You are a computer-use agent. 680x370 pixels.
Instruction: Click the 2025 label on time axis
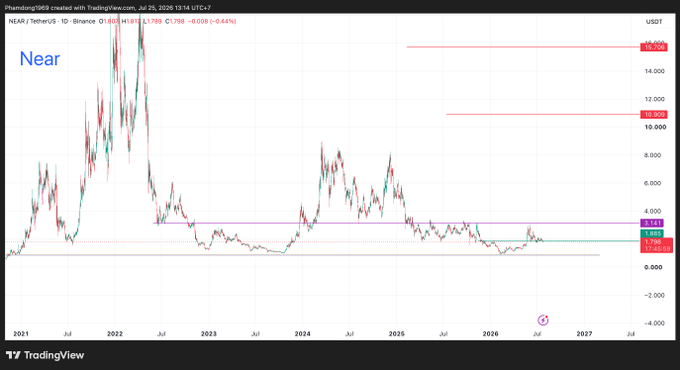point(396,334)
